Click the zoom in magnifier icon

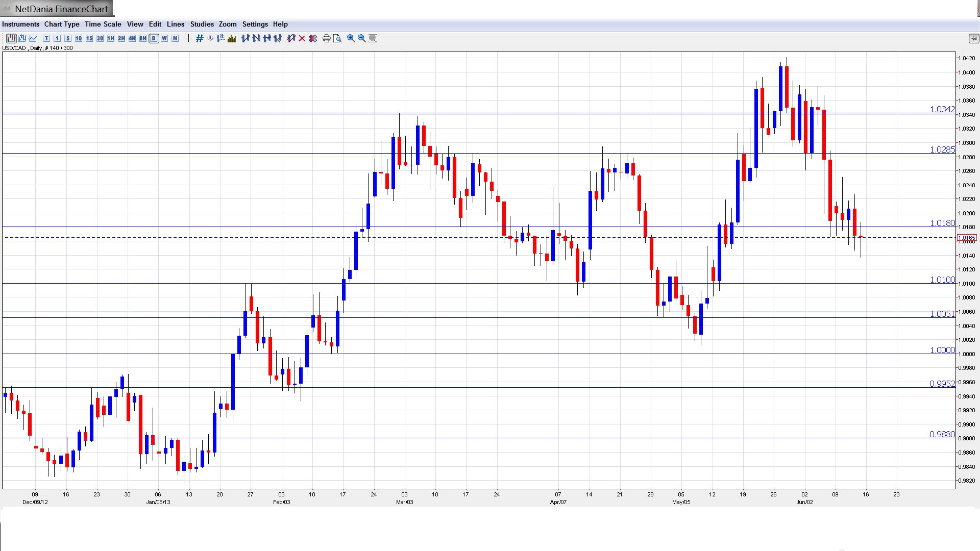point(351,38)
